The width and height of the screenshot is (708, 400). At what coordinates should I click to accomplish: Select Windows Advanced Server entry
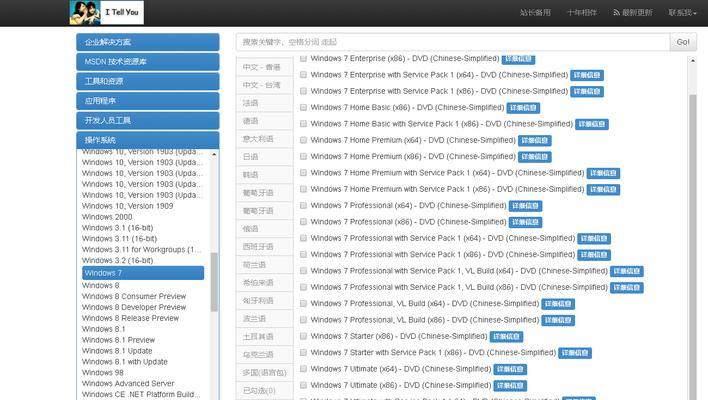pyautogui.click(x=128, y=383)
